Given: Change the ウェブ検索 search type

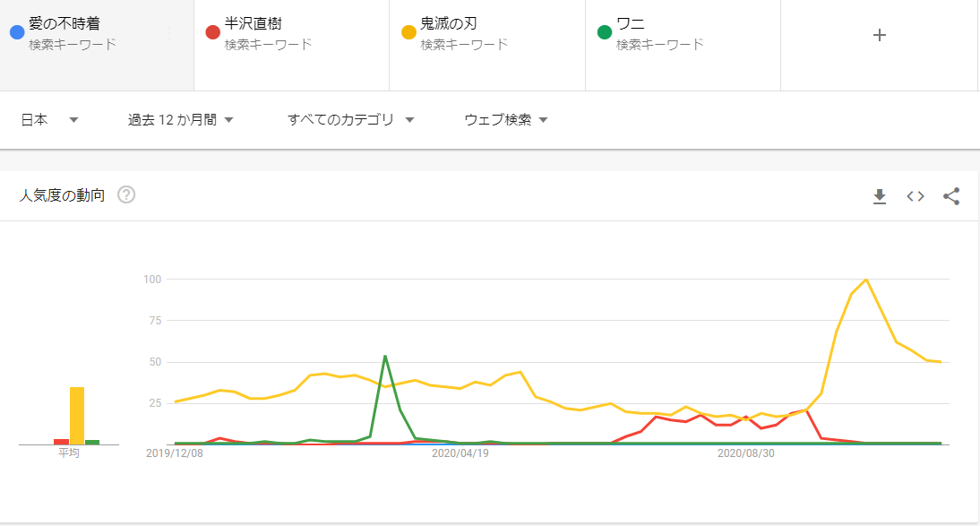Looking at the screenshot, I should tap(506, 120).
